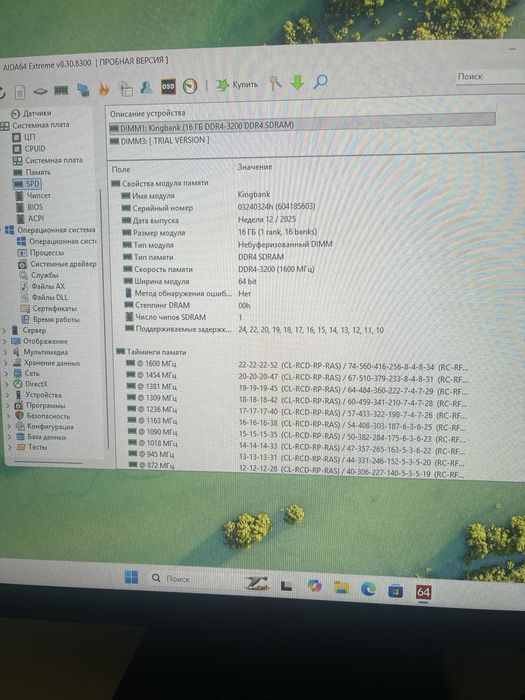The width and height of the screenshot is (525, 700).
Task: Click the Refresh toolbar icon
Action: [2, 93]
